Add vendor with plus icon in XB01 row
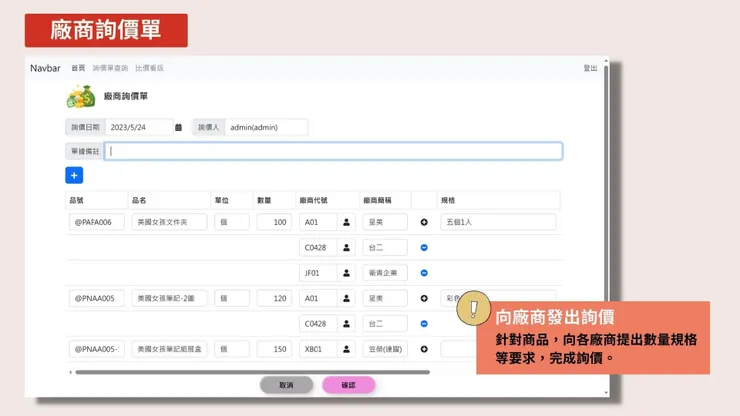 tap(424, 349)
